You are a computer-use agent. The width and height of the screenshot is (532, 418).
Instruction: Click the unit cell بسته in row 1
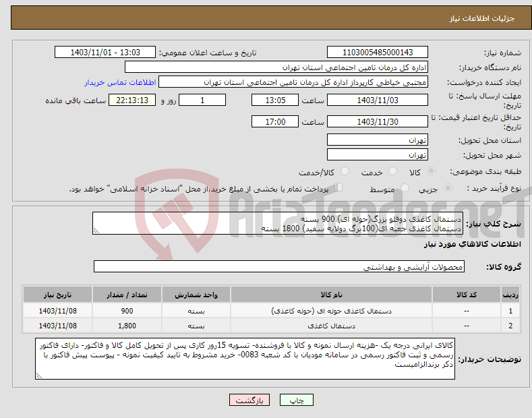tap(196, 311)
